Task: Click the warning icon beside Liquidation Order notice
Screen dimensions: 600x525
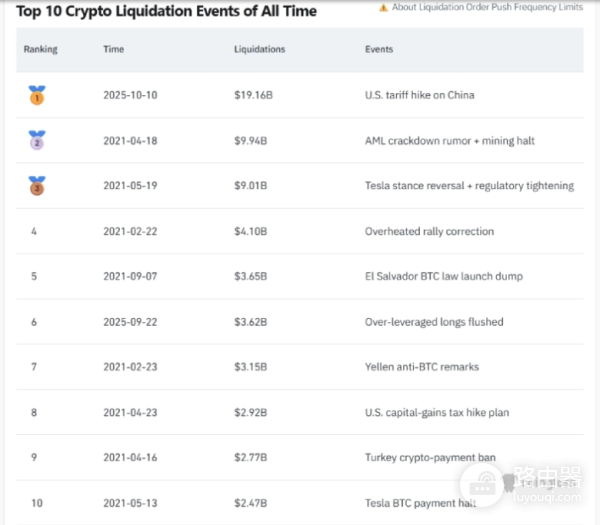Action: pos(383,7)
